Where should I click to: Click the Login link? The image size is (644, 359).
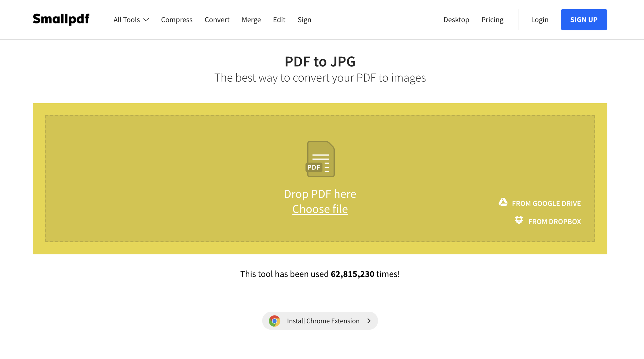click(x=540, y=20)
